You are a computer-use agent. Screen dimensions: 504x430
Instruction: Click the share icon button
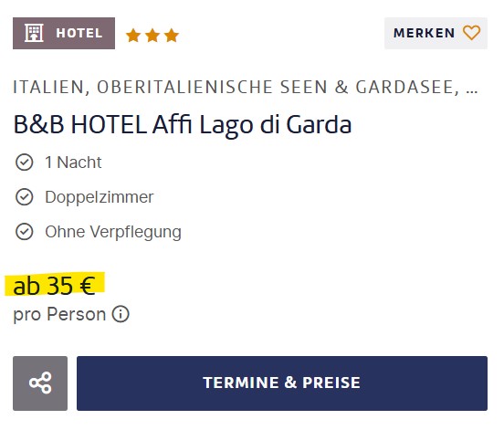(40, 383)
